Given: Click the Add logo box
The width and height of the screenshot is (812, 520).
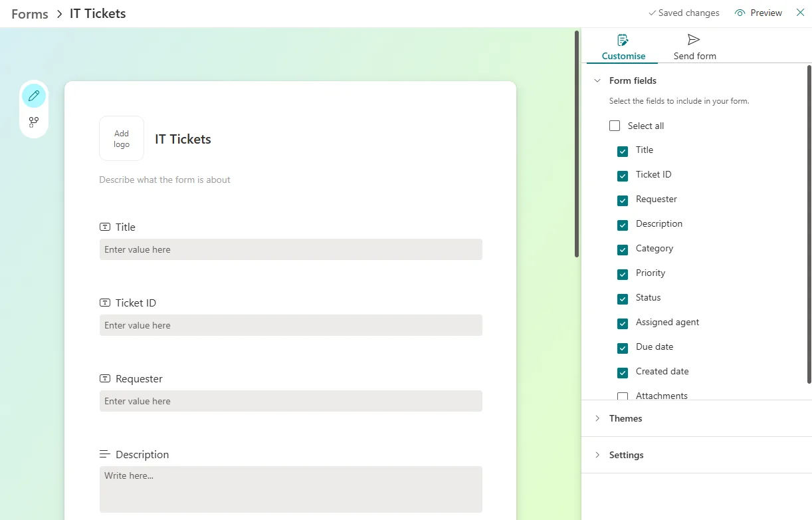Looking at the screenshot, I should click(122, 138).
